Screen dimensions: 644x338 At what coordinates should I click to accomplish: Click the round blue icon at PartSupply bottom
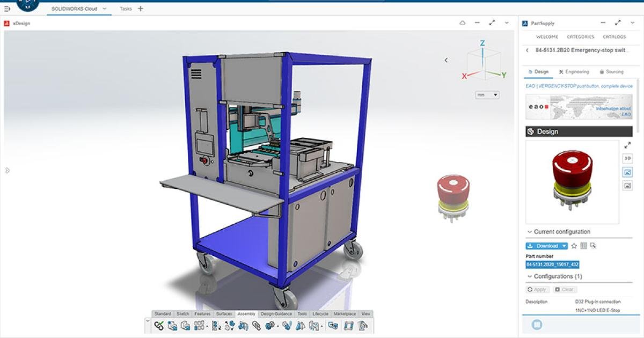pyautogui.click(x=537, y=325)
